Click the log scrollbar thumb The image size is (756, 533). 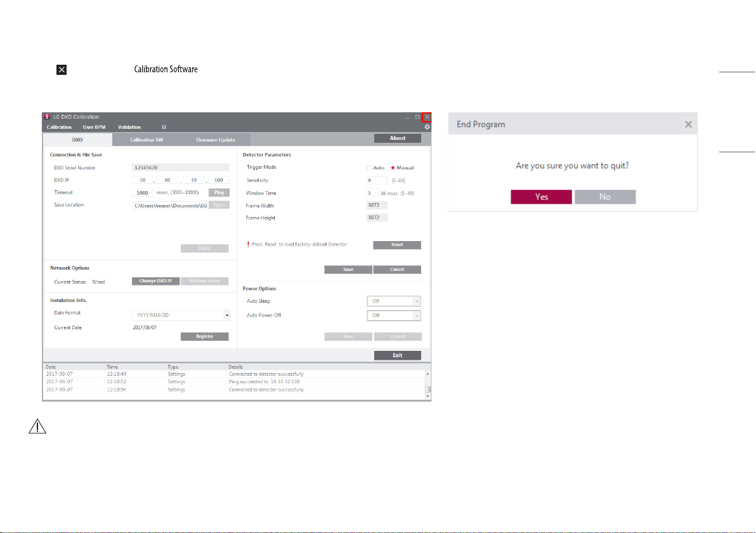pos(427,389)
